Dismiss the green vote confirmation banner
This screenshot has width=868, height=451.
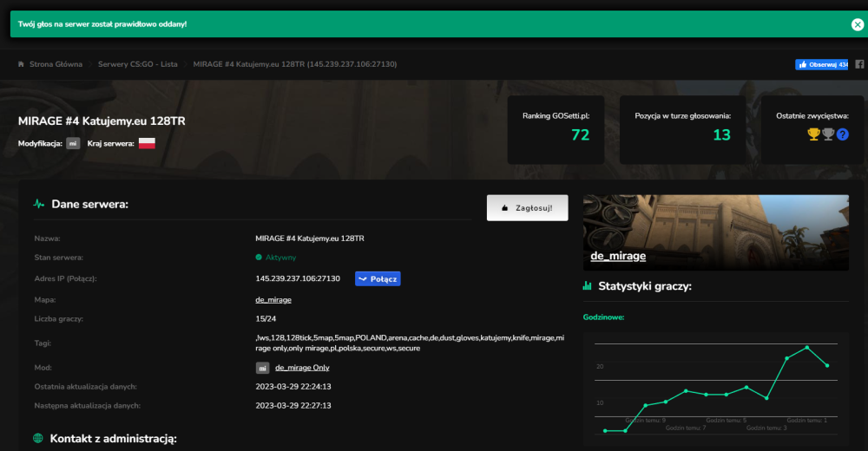tap(857, 24)
